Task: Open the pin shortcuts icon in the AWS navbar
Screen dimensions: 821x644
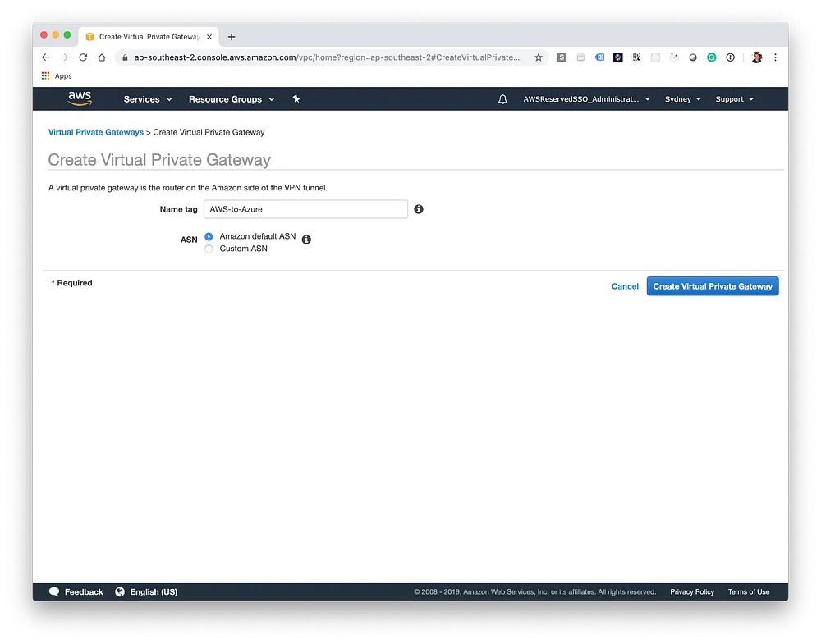Action: click(x=296, y=99)
